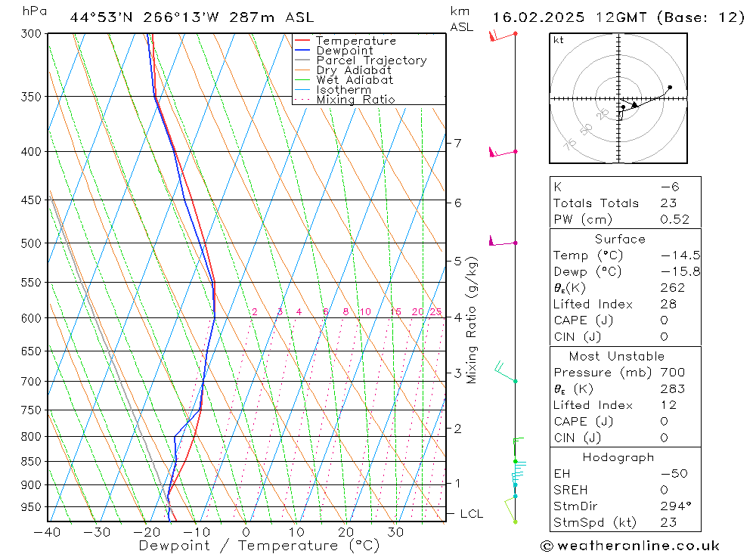
Task: Click the StmDir value 294°
Action: point(676,506)
